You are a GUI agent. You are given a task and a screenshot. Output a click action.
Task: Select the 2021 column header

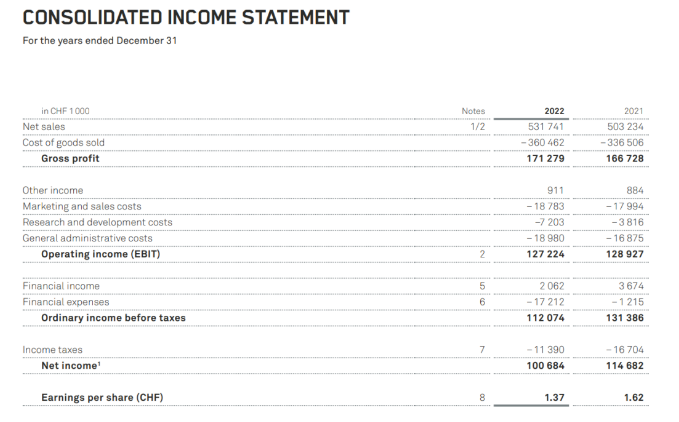coord(633,111)
